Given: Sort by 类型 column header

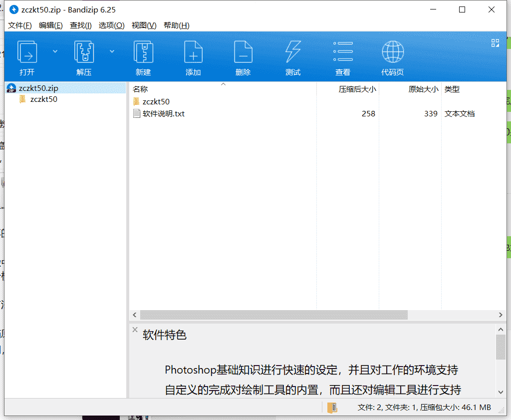Looking at the screenshot, I should point(452,89).
